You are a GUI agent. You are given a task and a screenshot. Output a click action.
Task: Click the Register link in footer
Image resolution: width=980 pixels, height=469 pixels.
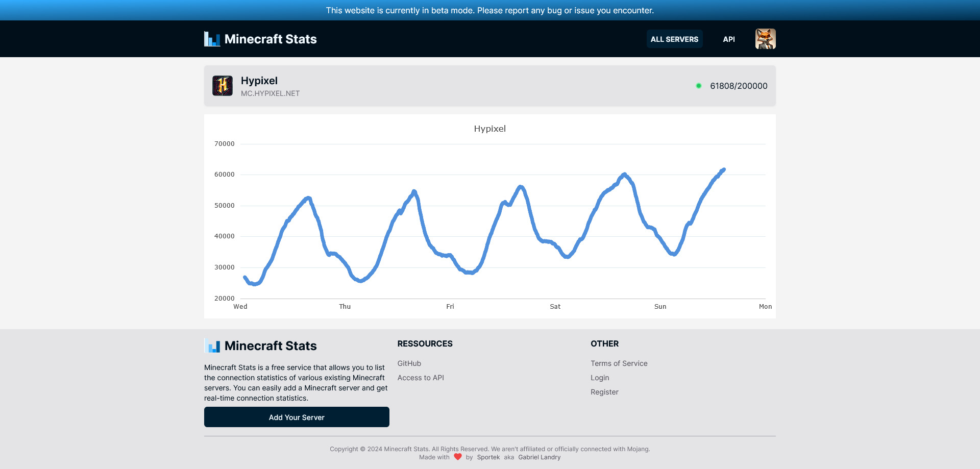(604, 392)
